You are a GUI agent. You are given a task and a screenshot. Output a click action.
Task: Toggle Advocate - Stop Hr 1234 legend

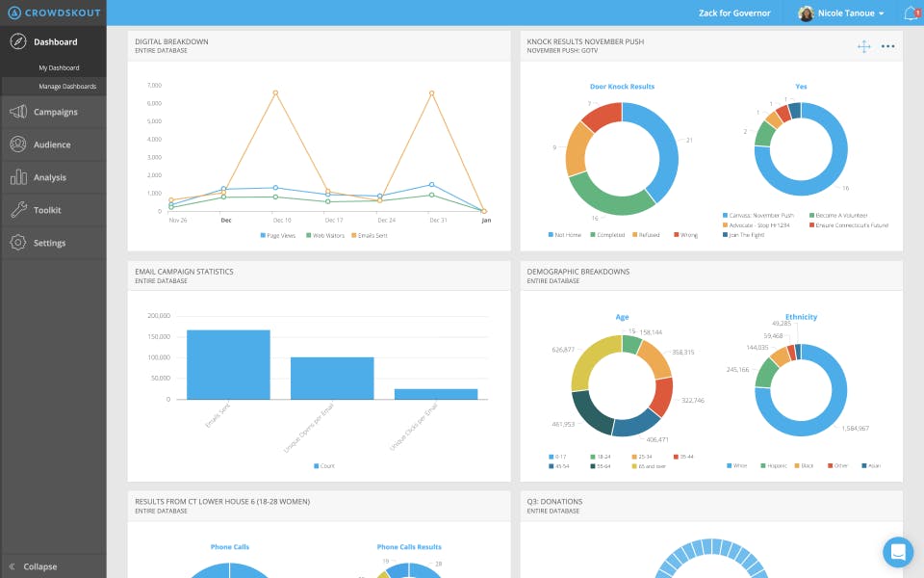coord(757,225)
